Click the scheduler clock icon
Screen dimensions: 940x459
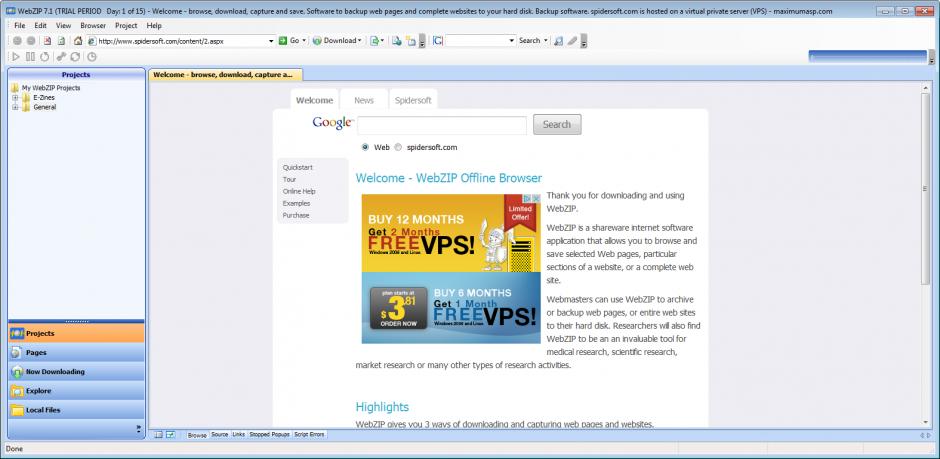click(92, 57)
